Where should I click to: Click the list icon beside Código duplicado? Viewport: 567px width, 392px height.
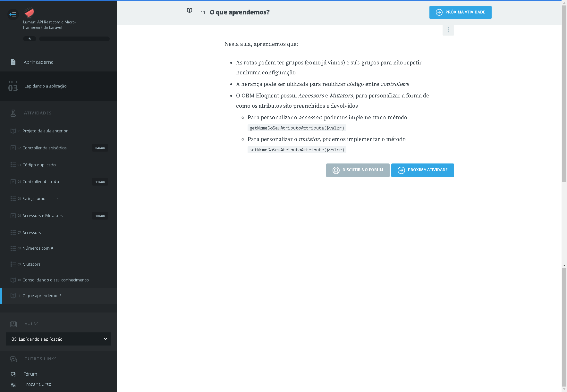[13, 165]
